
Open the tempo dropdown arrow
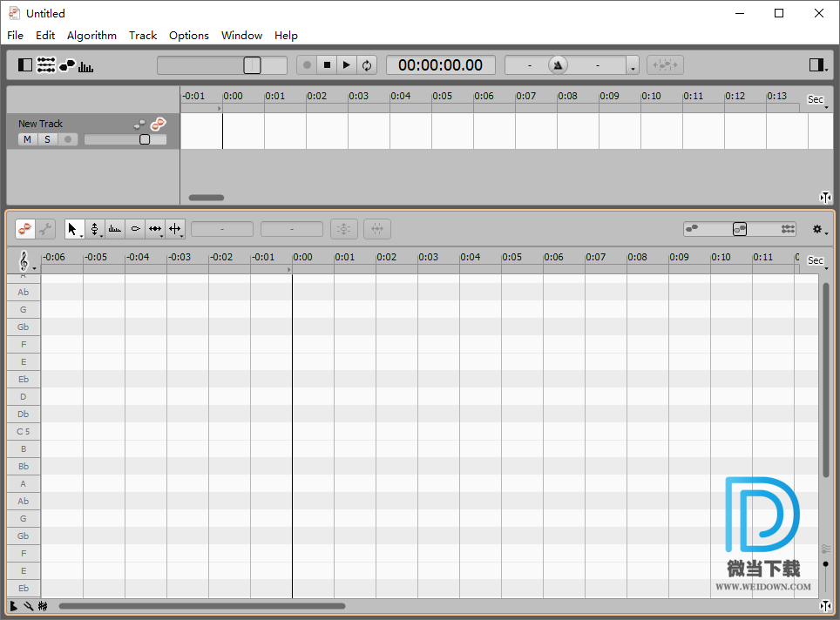[x=633, y=66]
